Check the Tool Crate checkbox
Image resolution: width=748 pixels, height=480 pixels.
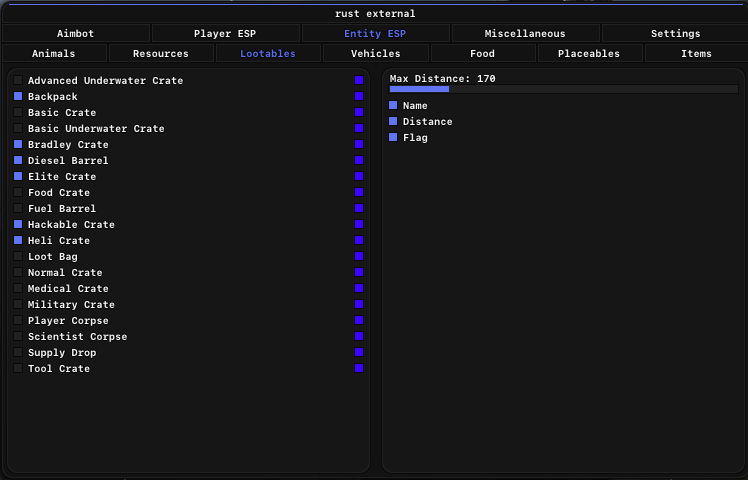click(18, 368)
